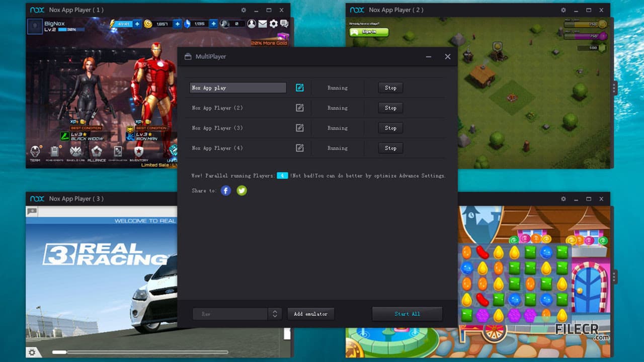
Task: Open the in-game mail envelope icon
Action: pyautogui.click(x=263, y=24)
